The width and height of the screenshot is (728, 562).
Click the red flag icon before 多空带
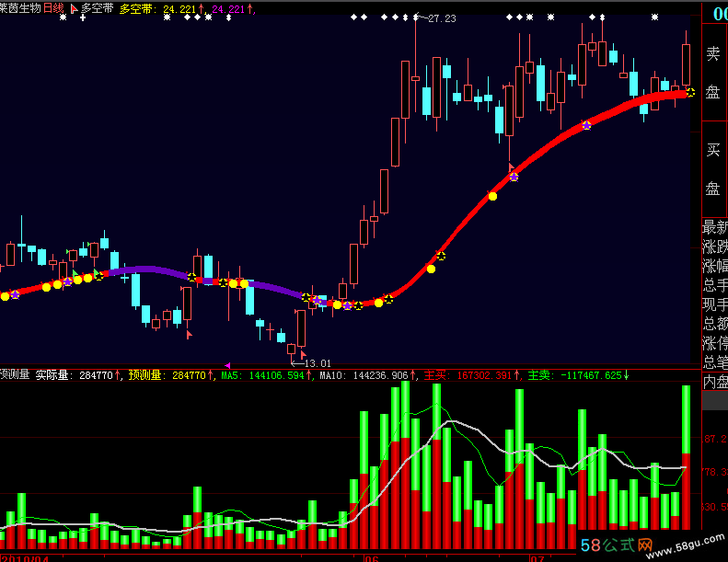[x=74, y=9]
